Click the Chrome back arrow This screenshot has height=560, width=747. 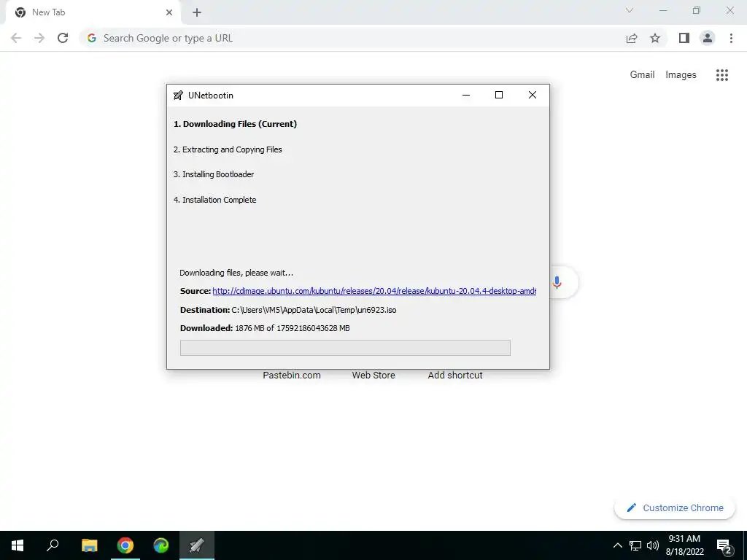pyautogui.click(x=16, y=38)
